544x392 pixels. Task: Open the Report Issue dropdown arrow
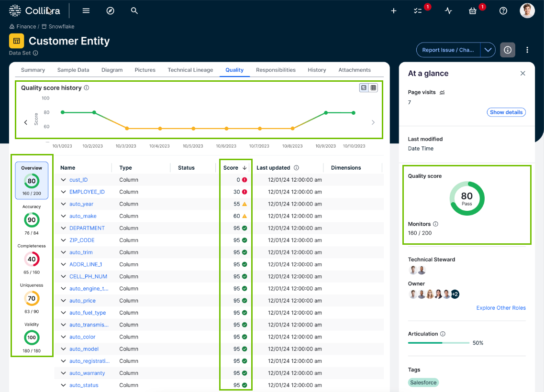tap(488, 50)
